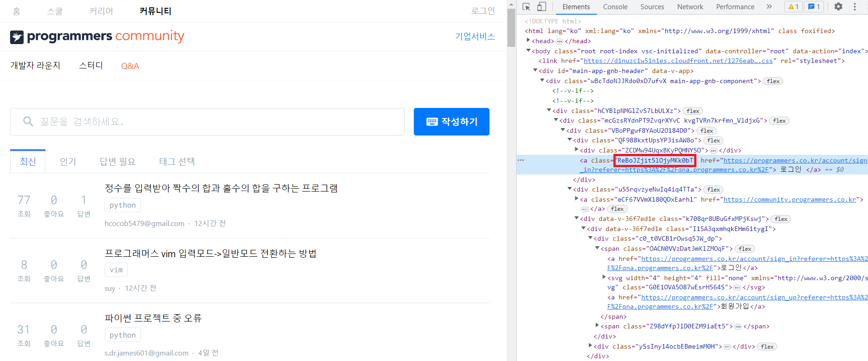Select the 답변 필요 tab
This screenshot has height=361, width=868.
click(117, 161)
